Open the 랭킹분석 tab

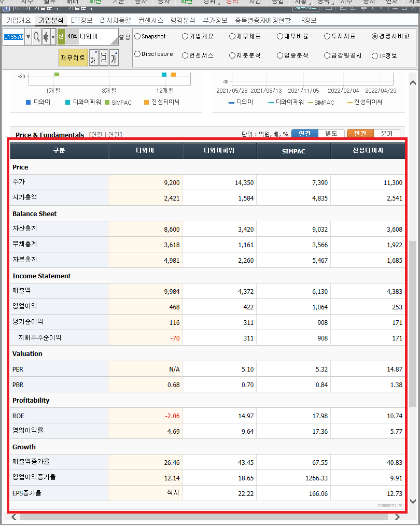[x=183, y=20]
